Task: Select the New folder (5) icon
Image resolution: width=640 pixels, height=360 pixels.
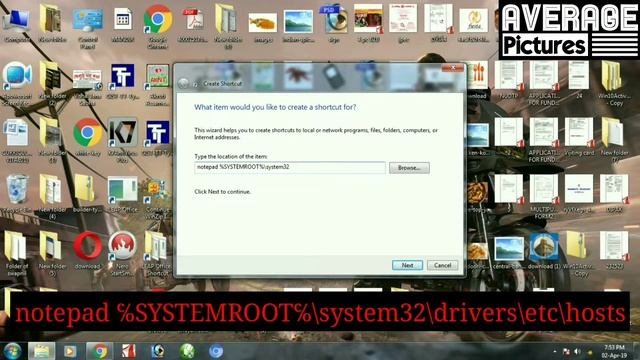Action: click(x=52, y=254)
